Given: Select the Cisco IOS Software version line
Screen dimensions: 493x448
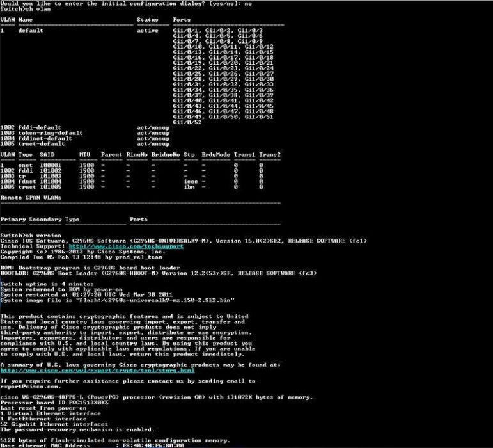Looking at the screenshot, I should coord(184,241).
